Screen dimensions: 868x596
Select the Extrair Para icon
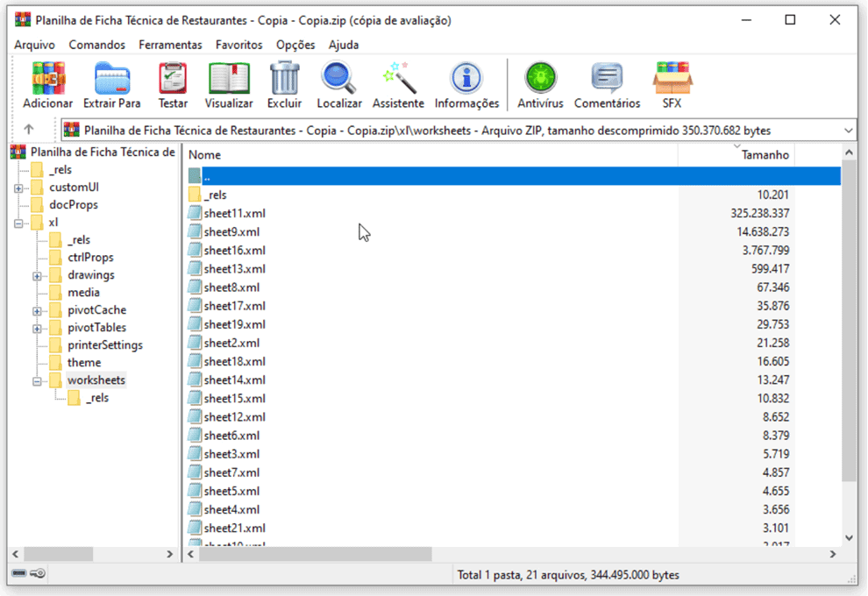111,79
